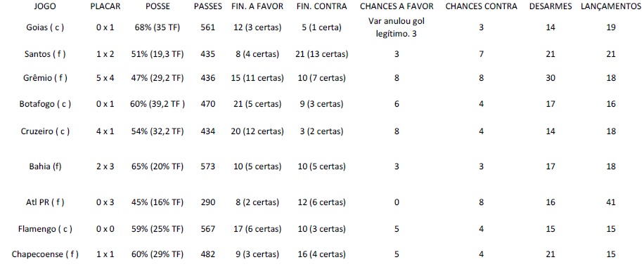The height and width of the screenshot is (269, 644).
Task: Select Cruzeiro's 20 (12 certas) cell
Action: (257, 131)
